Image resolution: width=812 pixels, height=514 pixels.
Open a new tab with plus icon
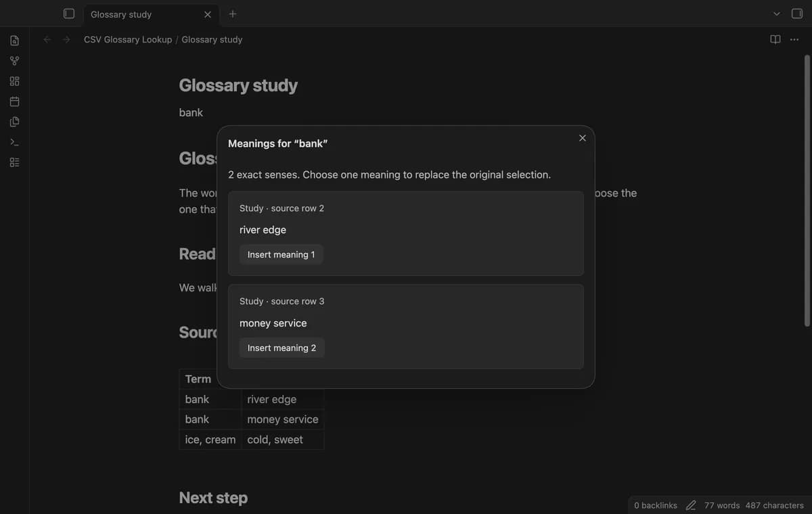pos(233,14)
